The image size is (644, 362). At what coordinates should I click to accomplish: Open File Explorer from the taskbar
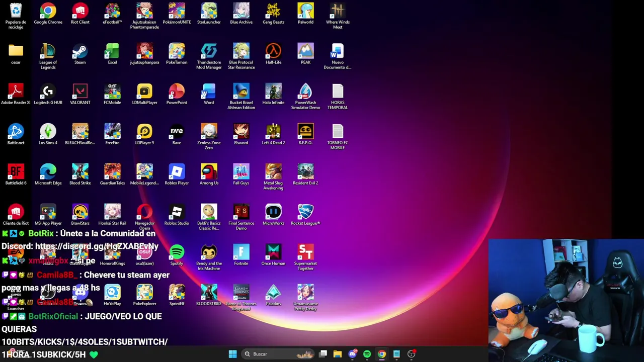tap(338, 354)
